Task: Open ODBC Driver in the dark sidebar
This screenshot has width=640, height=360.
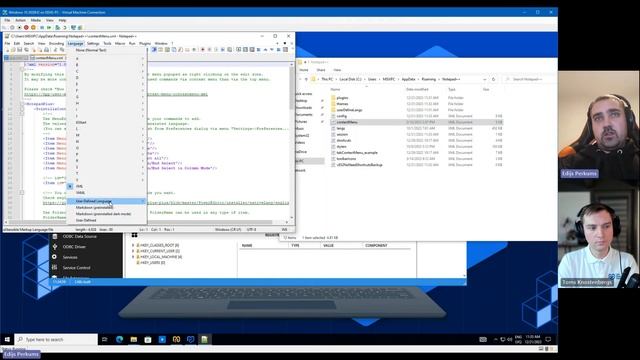Action: click(x=74, y=247)
